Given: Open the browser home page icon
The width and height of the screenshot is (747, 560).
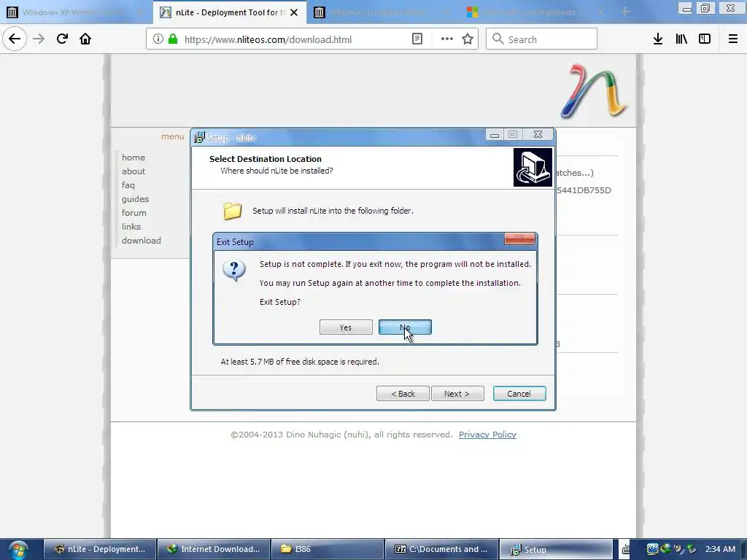Looking at the screenshot, I should [x=85, y=39].
